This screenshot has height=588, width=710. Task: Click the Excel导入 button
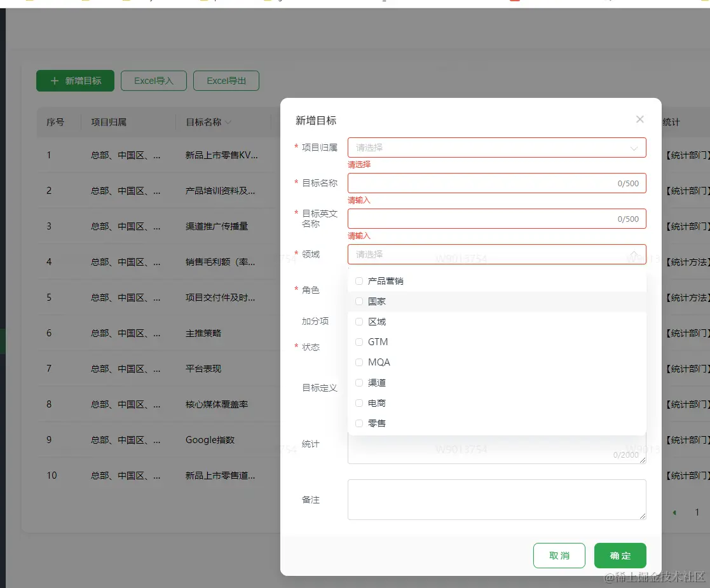tap(153, 81)
